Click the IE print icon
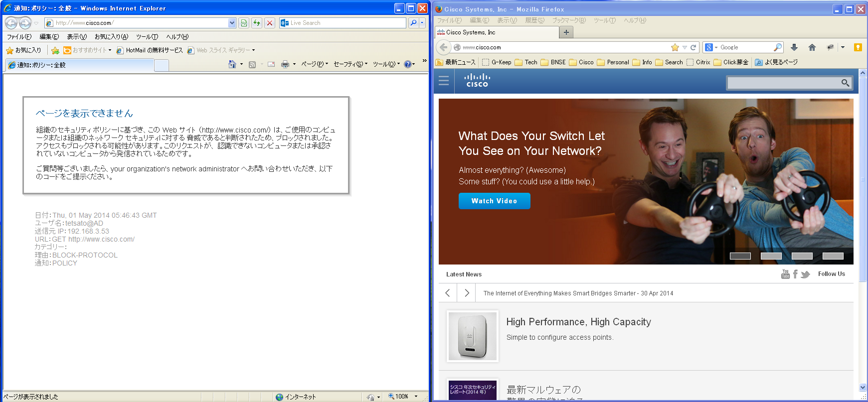 click(285, 64)
